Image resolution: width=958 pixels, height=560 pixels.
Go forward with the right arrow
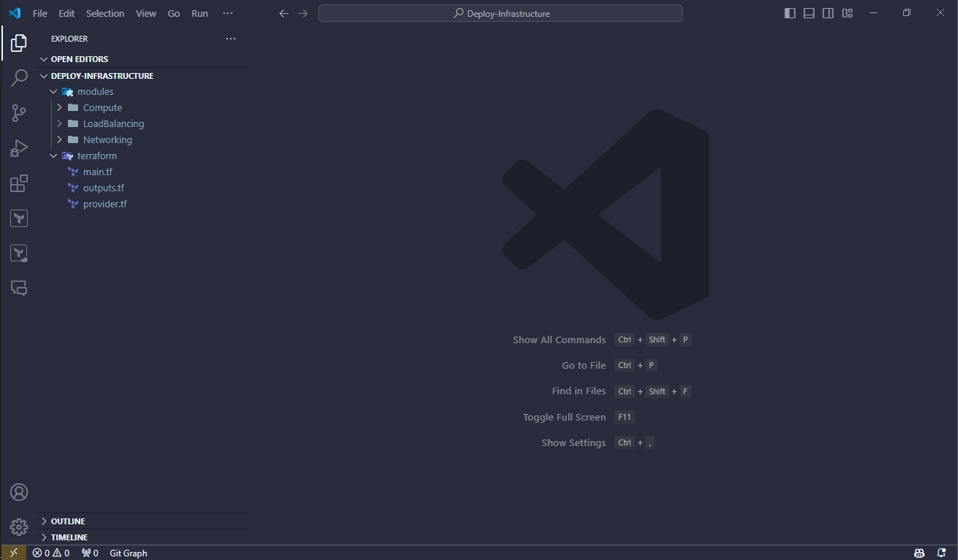pyautogui.click(x=303, y=13)
